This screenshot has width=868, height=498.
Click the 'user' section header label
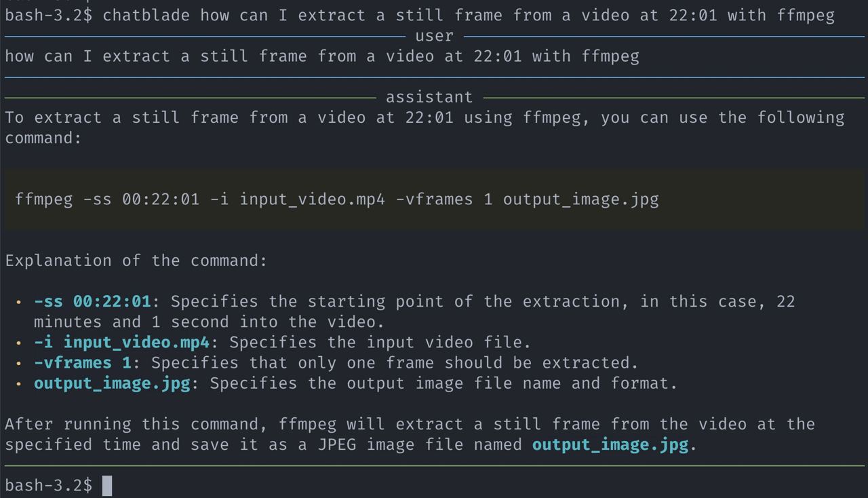[434, 36]
